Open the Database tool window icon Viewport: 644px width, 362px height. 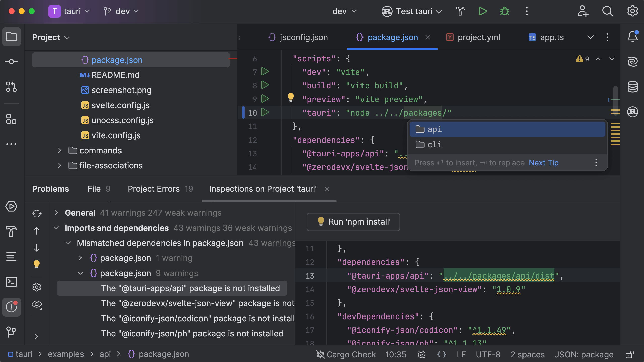coord(632,87)
